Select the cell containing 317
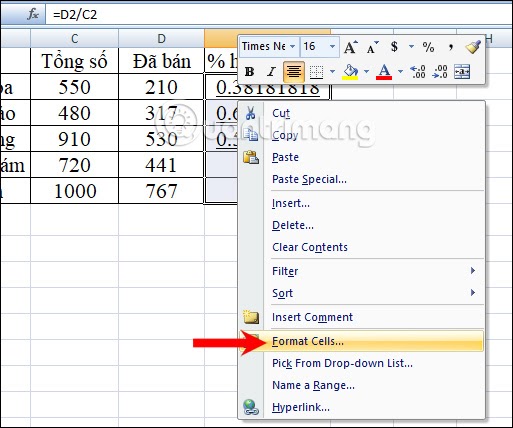513x428 pixels. click(x=161, y=113)
